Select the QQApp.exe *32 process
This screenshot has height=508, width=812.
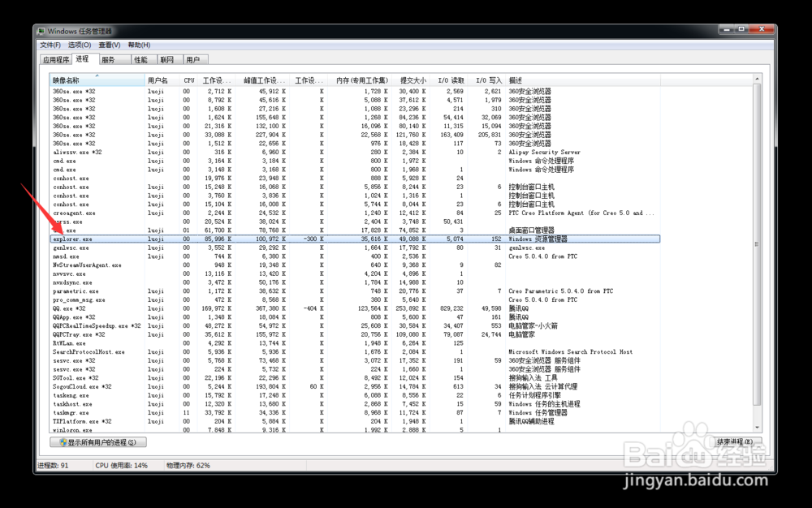[x=74, y=317]
